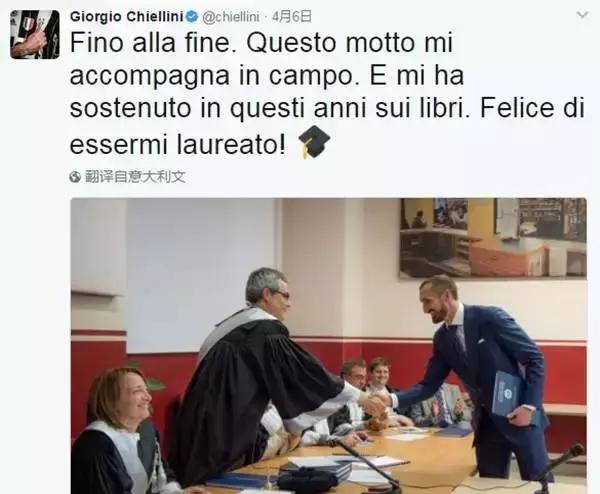Click the globe translation icon
600x494 pixels.
coord(75,177)
